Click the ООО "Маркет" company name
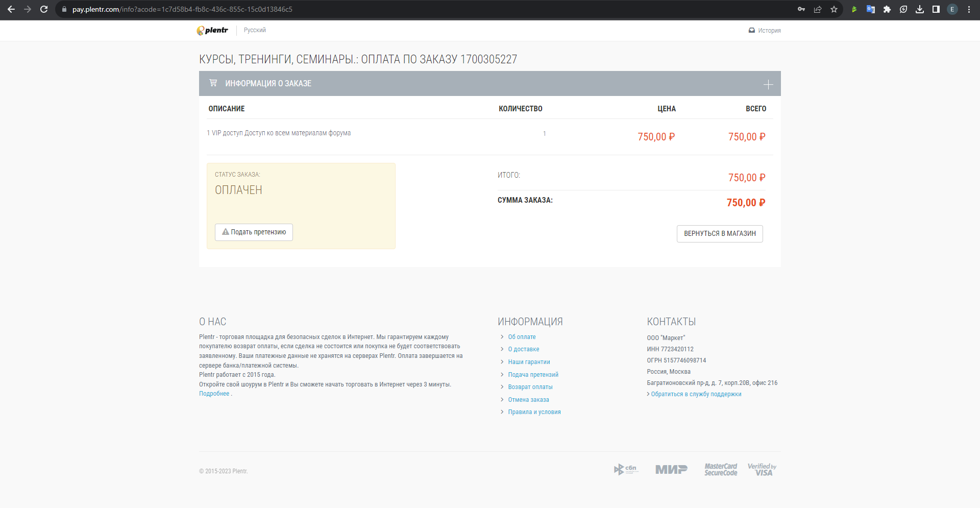Screen dimensions: 980x508 coord(666,338)
